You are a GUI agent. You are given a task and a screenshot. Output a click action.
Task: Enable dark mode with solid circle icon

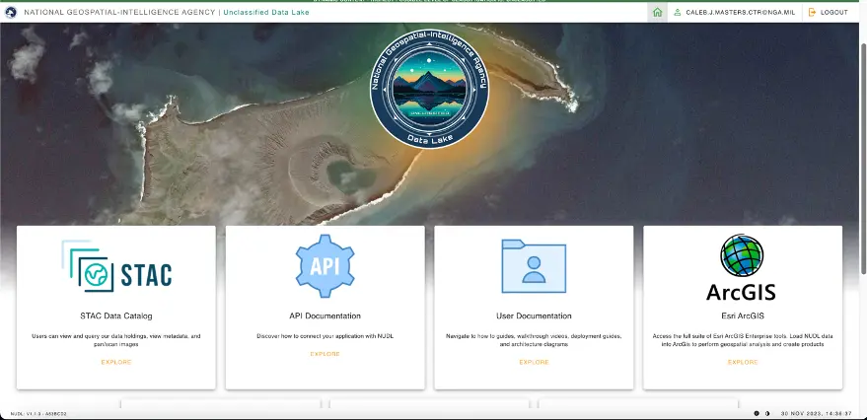[757, 413]
